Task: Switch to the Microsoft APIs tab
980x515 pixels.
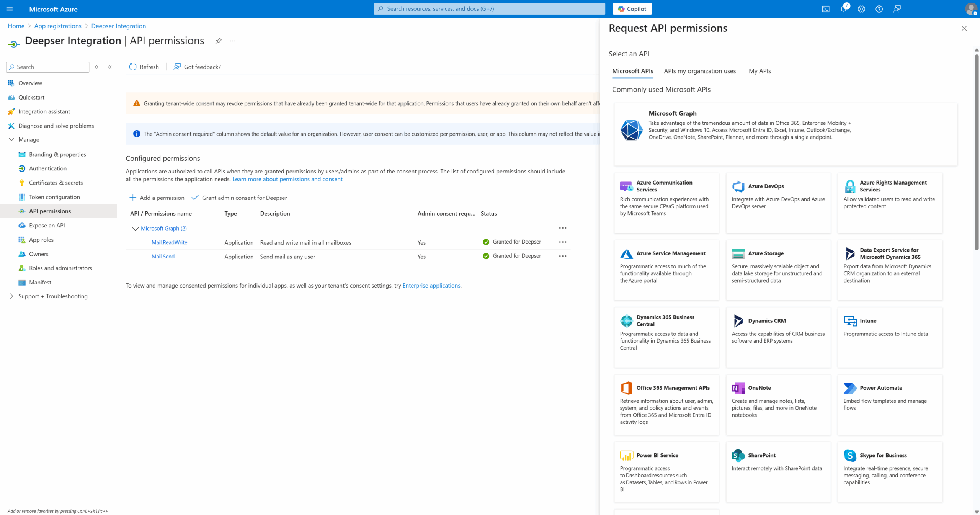Action: click(x=632, y=71)
